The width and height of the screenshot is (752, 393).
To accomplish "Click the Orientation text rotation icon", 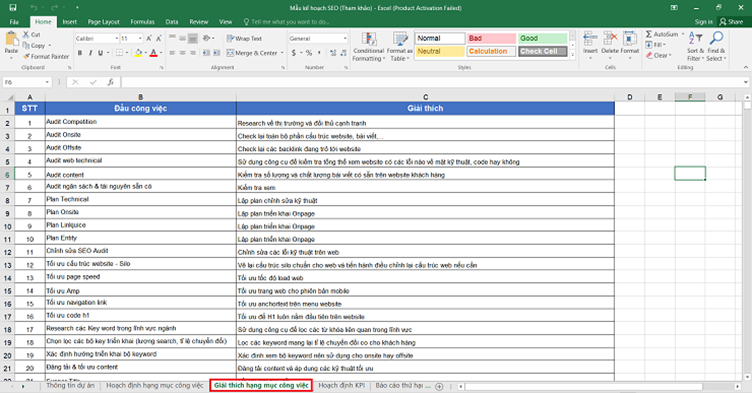I will point(207,38).
